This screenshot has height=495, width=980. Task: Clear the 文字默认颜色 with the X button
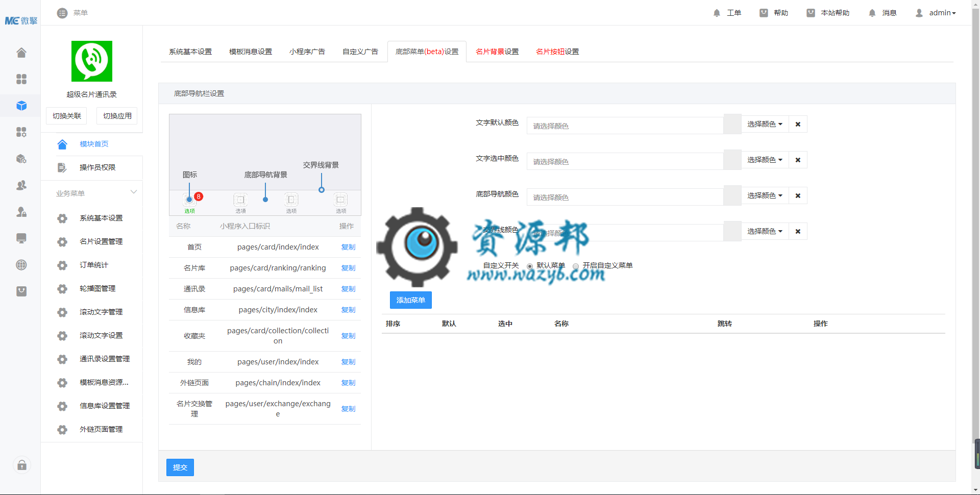pos(798,124)
